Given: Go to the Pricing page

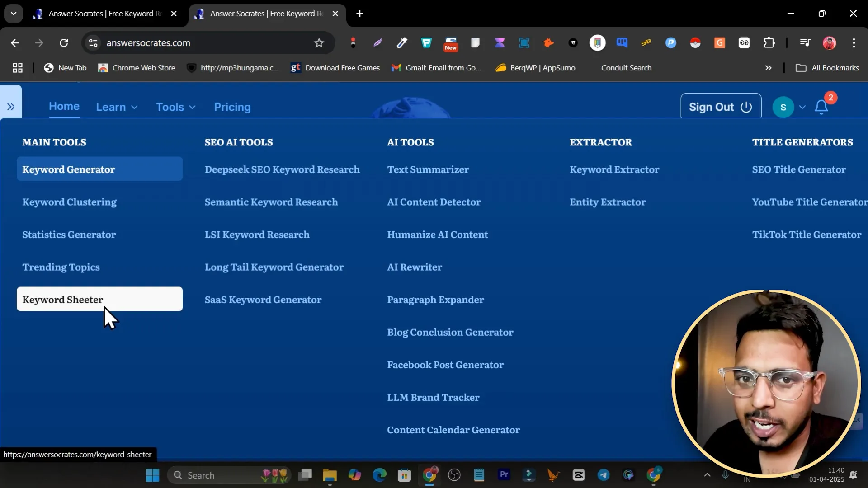Looking at the screenshot, I should tap(232, 107).
